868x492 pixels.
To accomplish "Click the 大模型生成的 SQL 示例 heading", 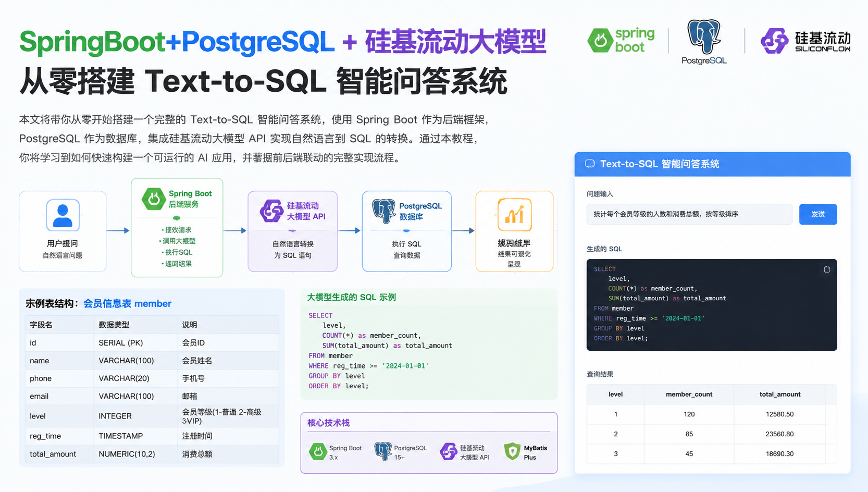I will (x=351, y=297).
